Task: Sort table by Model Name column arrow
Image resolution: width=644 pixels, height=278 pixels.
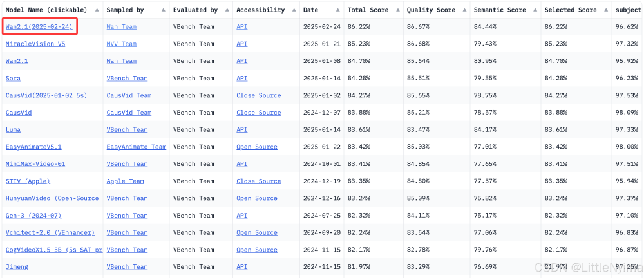Action: click(97, 10)
